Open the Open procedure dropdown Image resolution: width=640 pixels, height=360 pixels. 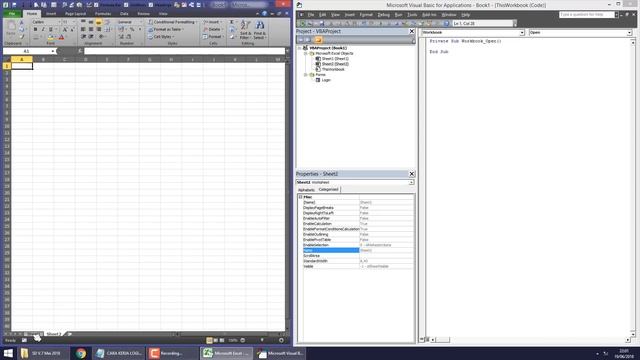coord(629,32)
